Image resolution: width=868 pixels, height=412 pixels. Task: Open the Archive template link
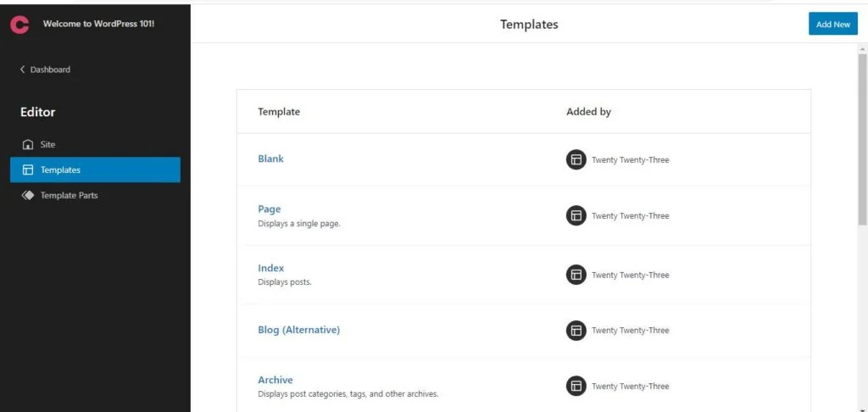pos(275,380)
